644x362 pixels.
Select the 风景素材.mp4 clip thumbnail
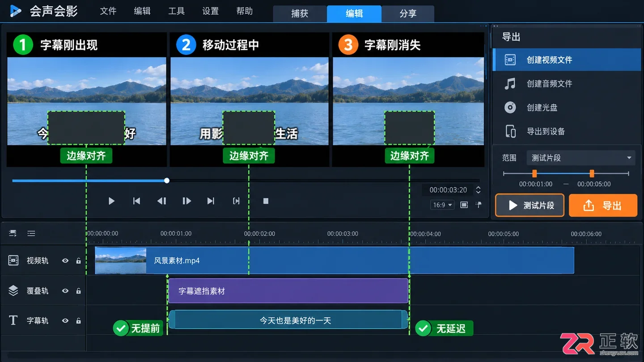[x=121, y=261]
